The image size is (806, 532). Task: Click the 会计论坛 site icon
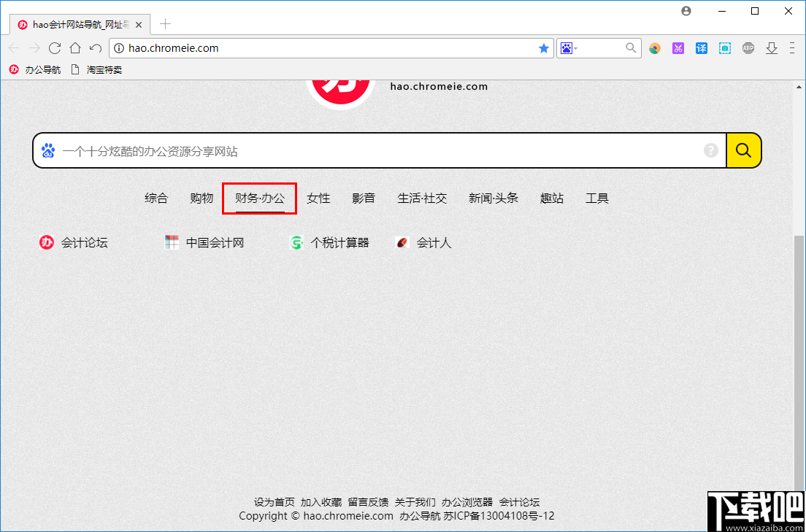point(46,242)
